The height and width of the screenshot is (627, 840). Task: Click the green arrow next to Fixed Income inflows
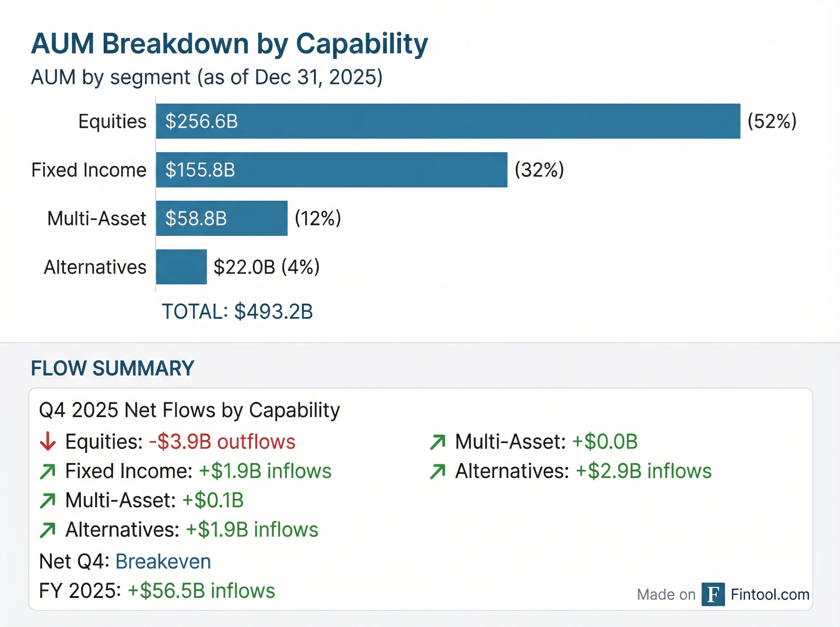48,471
